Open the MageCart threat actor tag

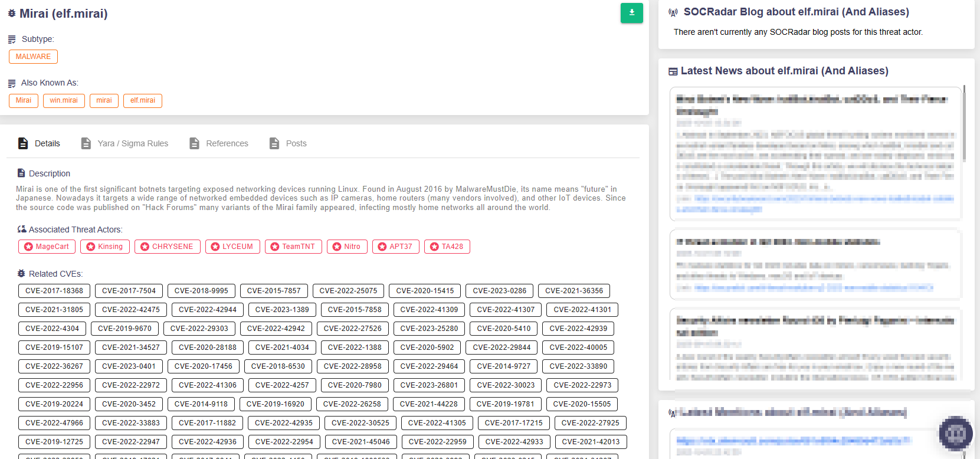coord(47,247)
